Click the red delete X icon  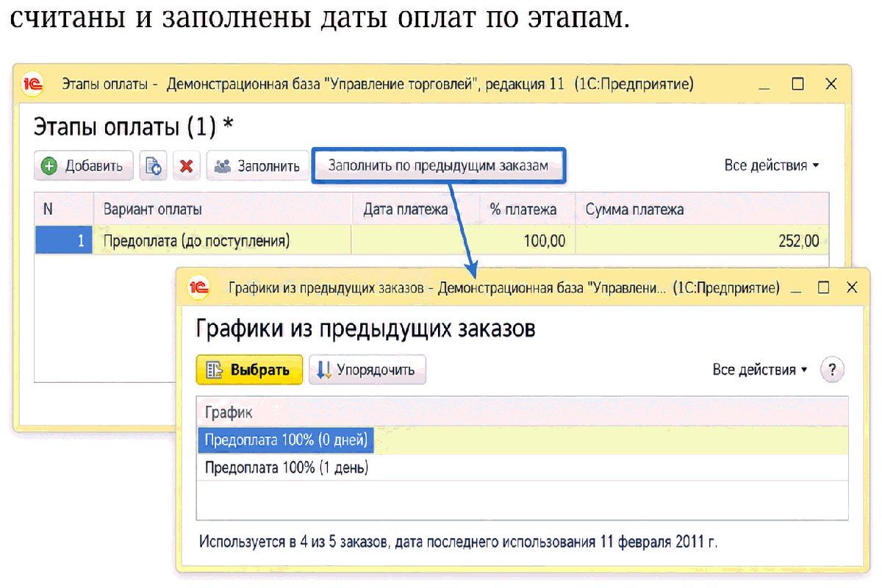[187, 166]
